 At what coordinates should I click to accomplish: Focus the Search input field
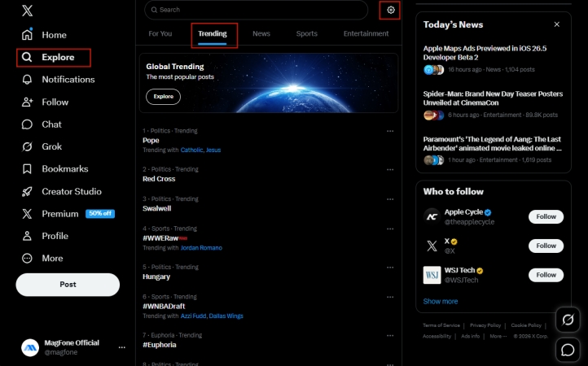[x=256, y=10]
